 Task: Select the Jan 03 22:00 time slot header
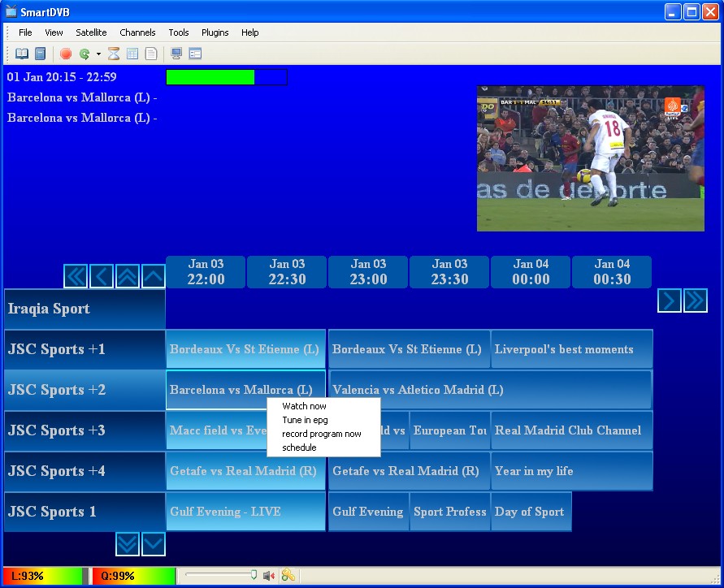coord(206,272)
